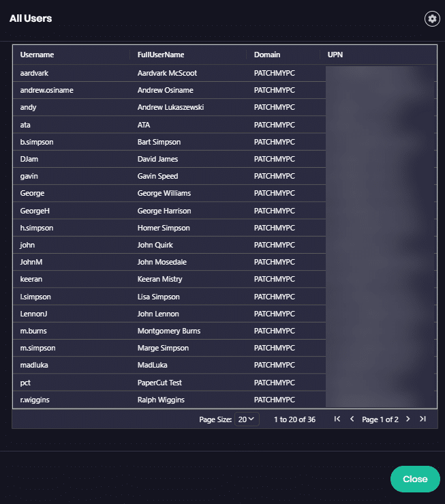This screenshot has width=445, height=504.
Task: Go to the next page
Action: [x=408, y=419]
